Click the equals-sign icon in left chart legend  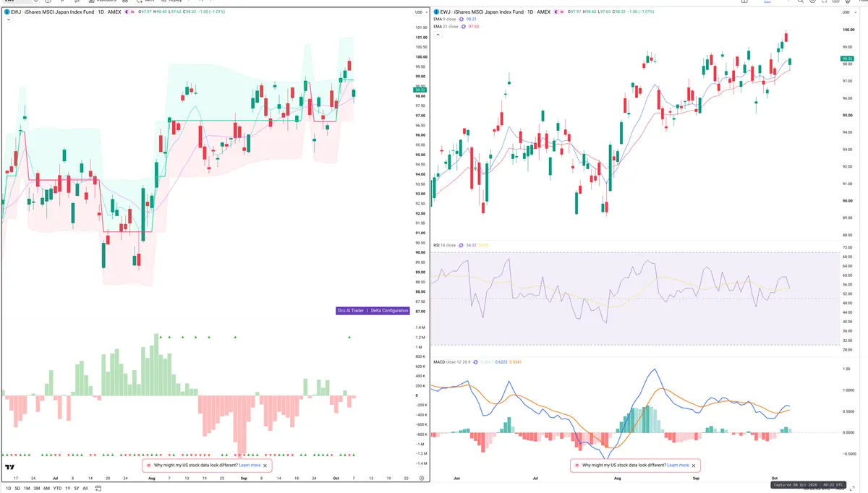(133, 12)
